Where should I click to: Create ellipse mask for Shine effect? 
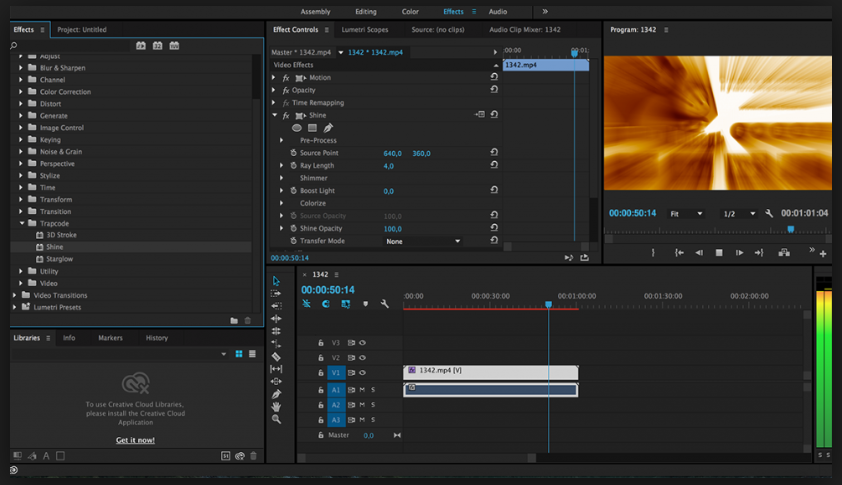tap(296, 128)
